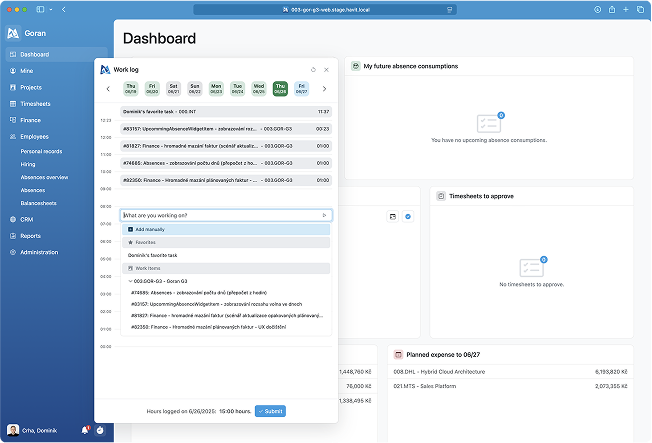
Task: Toggle the browser sidebar button
Action: [40, 10]
